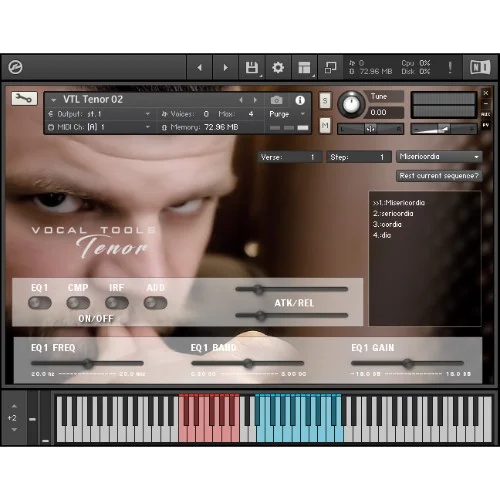This screenshot has width=500, height=500.
Task: Toggle minimized view icon
Action: (330, 68)
